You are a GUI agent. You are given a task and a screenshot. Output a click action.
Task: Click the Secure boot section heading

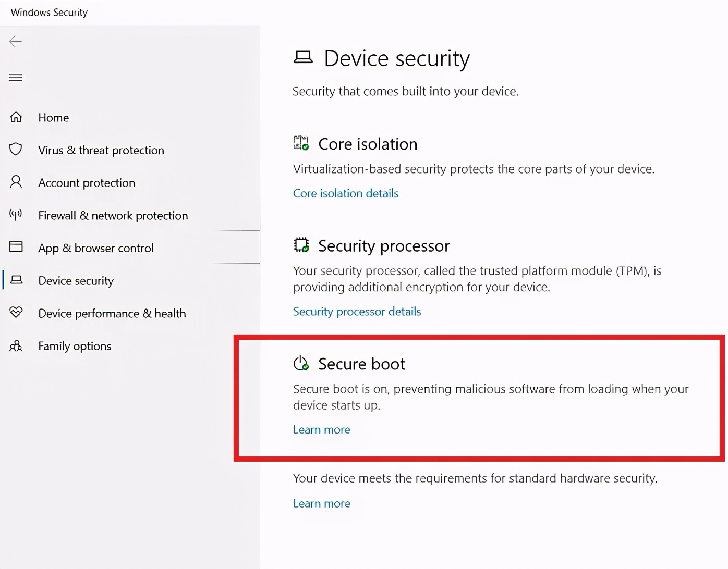pos(361,364)
